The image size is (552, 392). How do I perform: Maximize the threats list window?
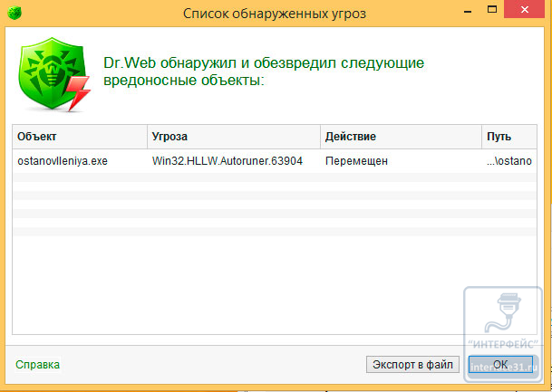pyautogui.click(x=492, y=9)
